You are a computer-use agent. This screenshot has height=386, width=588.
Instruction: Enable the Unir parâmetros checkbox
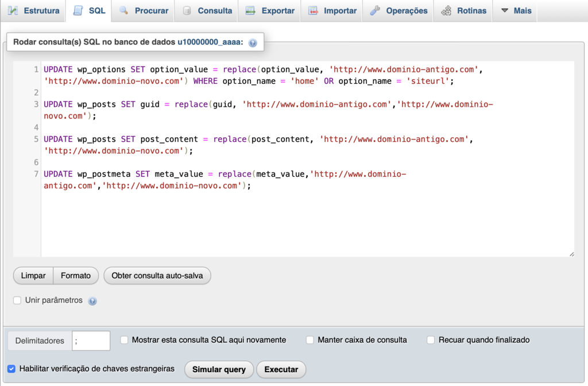[x=17, y=300]
